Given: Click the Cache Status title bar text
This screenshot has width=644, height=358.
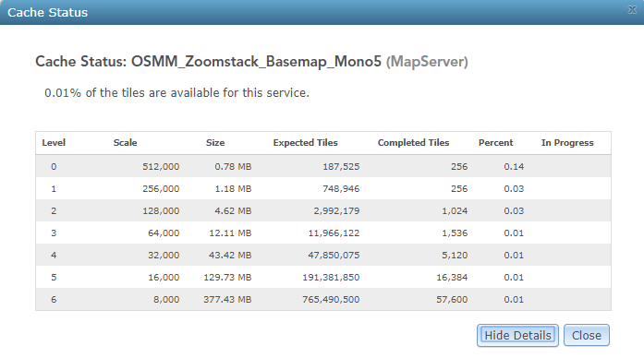Looking at the screenshot, I should [x=48, y=12].
